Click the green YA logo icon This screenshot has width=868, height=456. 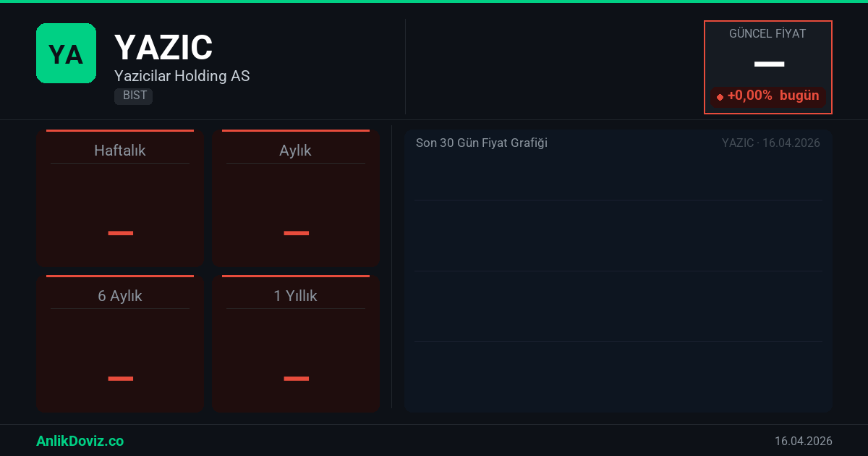point(66,54)
